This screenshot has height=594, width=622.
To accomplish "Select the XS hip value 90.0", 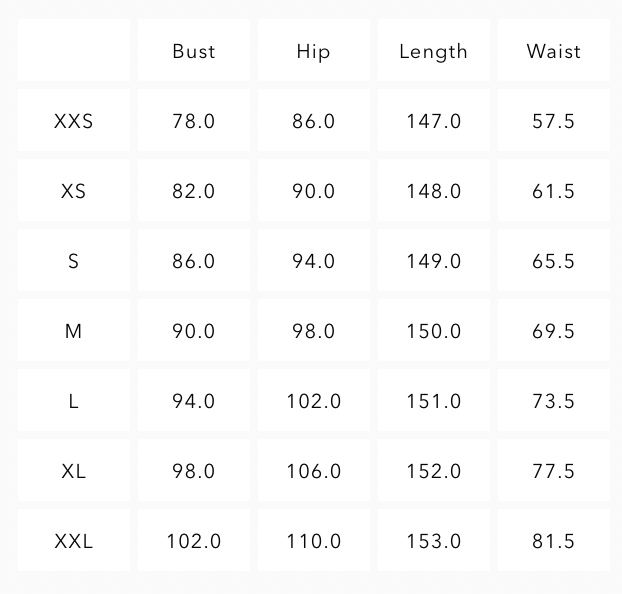I will click(x=313, y=191).
